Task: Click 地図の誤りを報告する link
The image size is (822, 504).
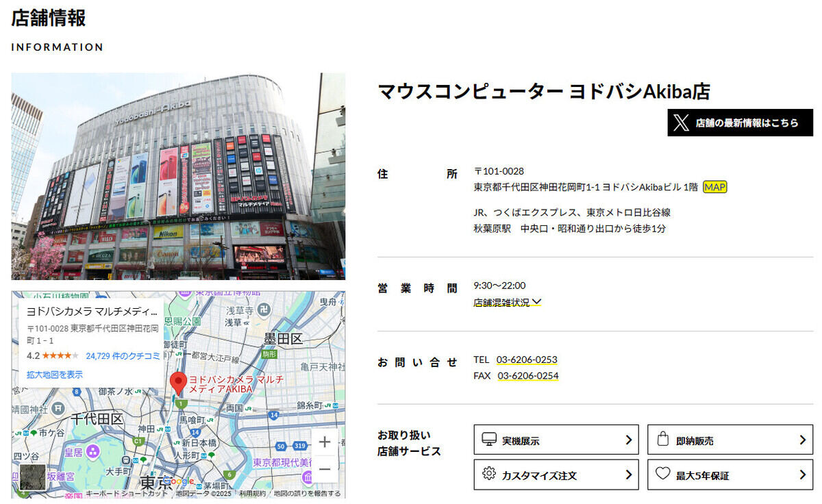Action: pos(307,493)
